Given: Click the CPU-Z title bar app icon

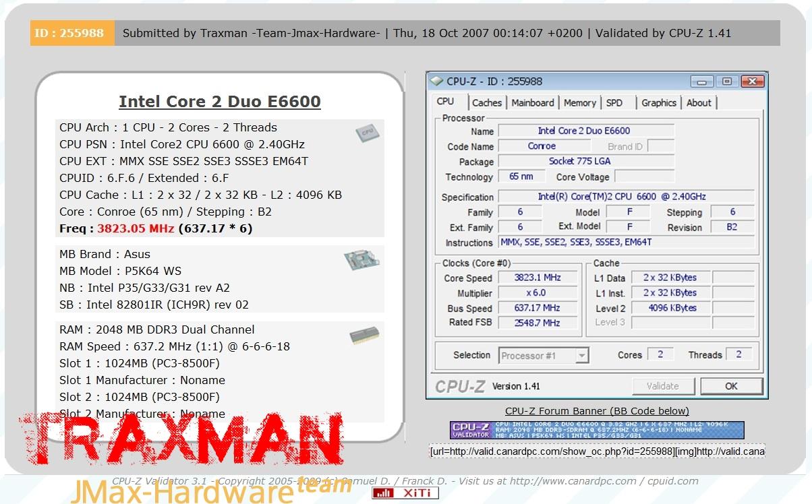Looking at the screenshot, I should 436,82.
